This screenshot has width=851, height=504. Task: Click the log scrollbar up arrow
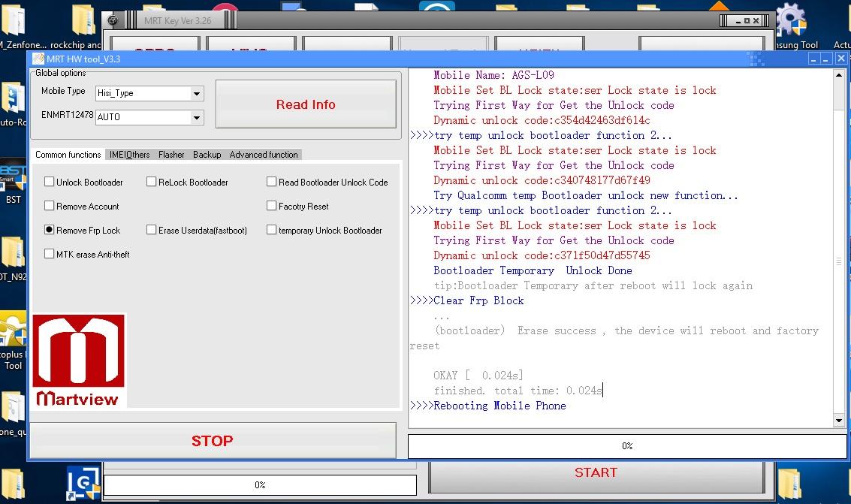point(839,75)
